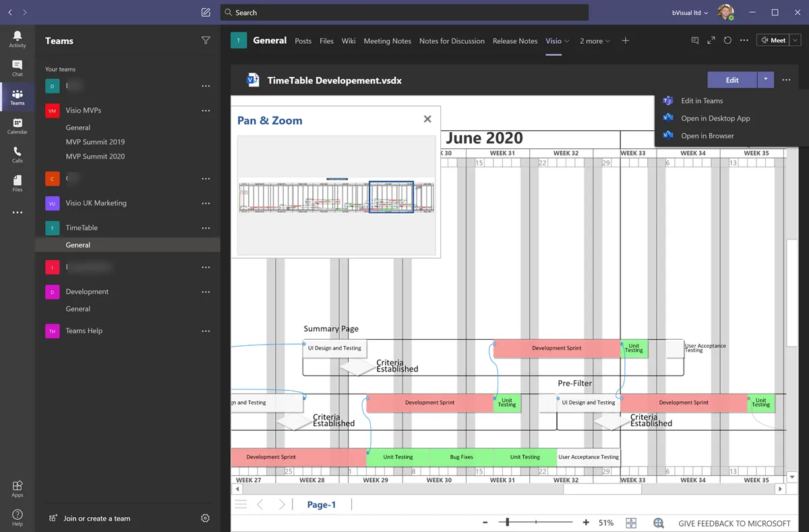Click fit page to window icon
This screenshot has width=809, height=532.
click(x=631, y=523)
